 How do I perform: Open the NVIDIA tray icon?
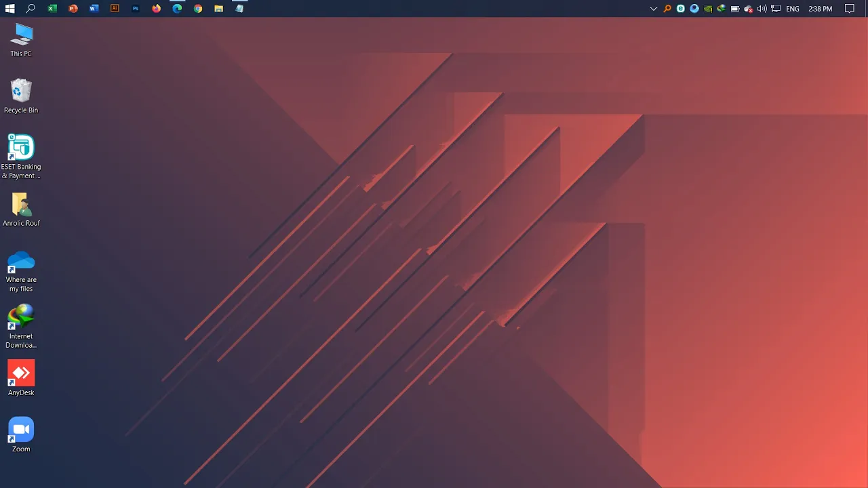(x=708, y=9)
